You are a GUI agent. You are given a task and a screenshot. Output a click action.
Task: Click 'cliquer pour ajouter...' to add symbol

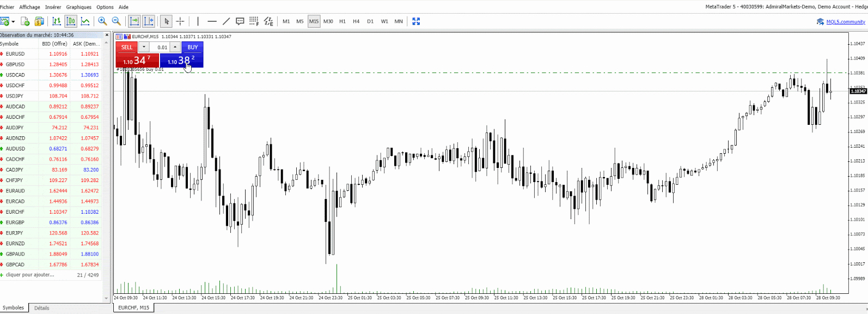click(x=30, y=275)
